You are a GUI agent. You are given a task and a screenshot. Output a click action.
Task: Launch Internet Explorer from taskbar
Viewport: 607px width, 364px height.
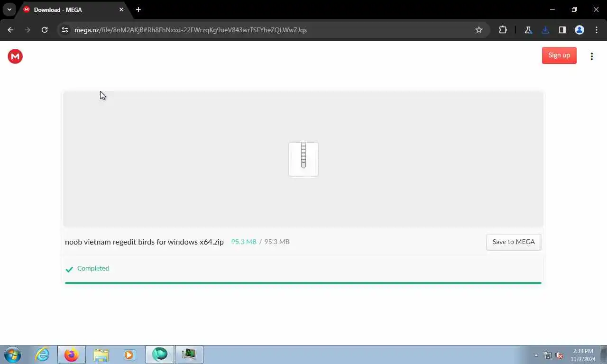[x=42, y=355]
